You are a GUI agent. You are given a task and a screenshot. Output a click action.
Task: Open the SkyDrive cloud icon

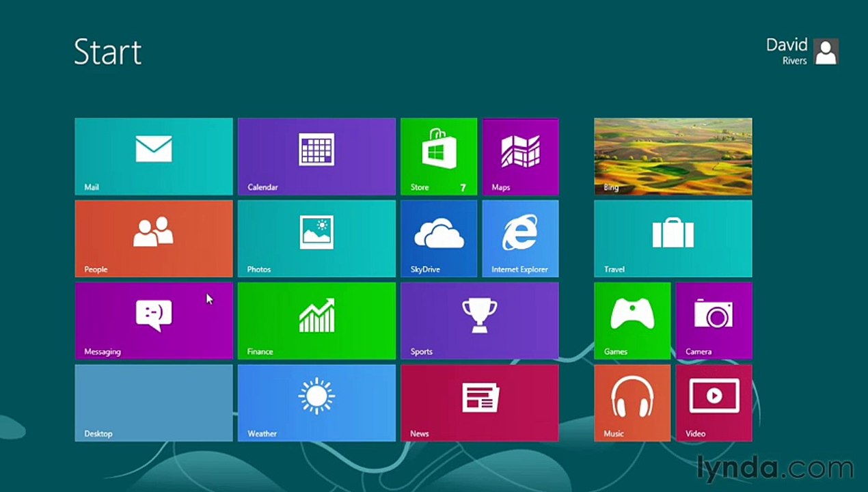tap(439, 233)
